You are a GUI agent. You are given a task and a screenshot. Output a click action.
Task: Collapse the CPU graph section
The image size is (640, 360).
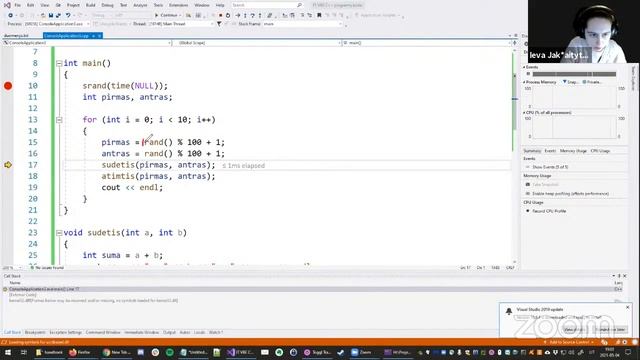524,113
